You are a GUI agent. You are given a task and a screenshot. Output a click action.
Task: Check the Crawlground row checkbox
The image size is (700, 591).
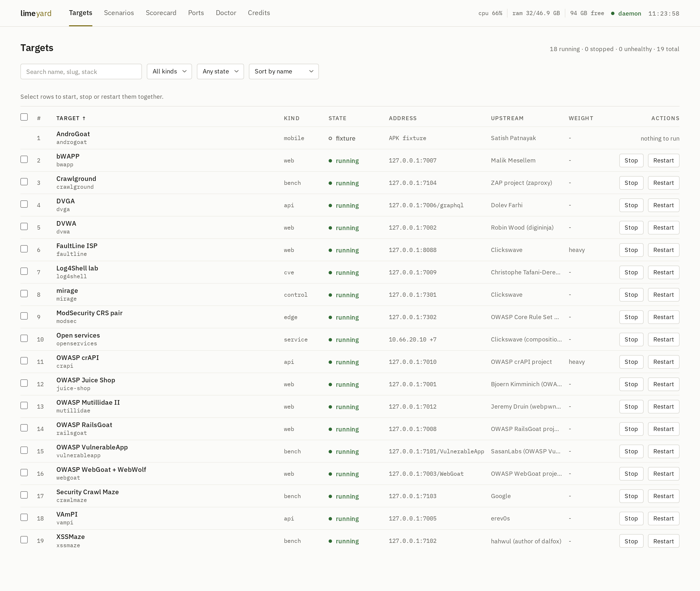coord(24,182)
